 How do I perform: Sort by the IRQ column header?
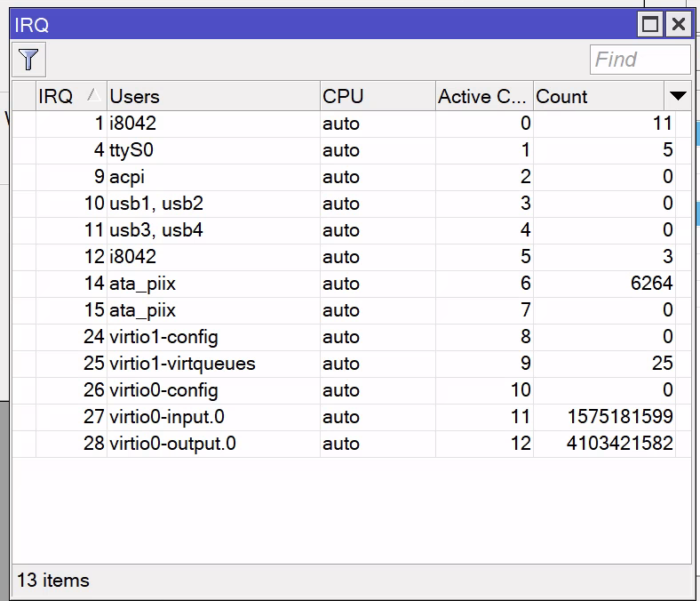point(71,96)
